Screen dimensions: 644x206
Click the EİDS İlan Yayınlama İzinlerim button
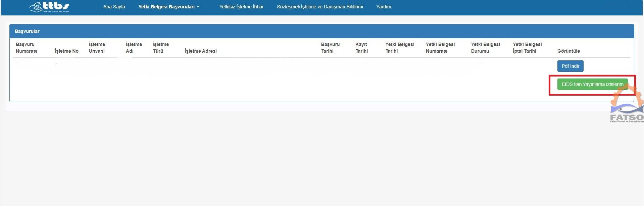pos(592,85)
